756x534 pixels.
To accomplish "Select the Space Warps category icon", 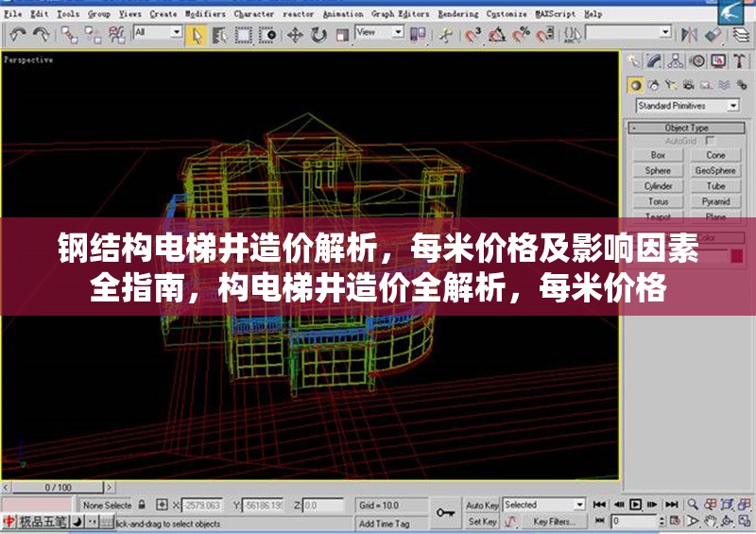I will tap(724, 85).
